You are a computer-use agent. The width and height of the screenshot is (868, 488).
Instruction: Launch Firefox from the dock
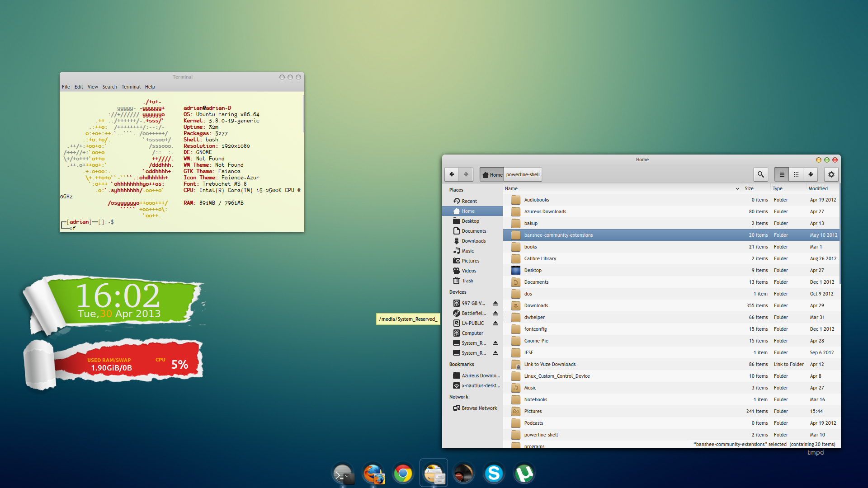pyautogui.click(x=373, y=474)
